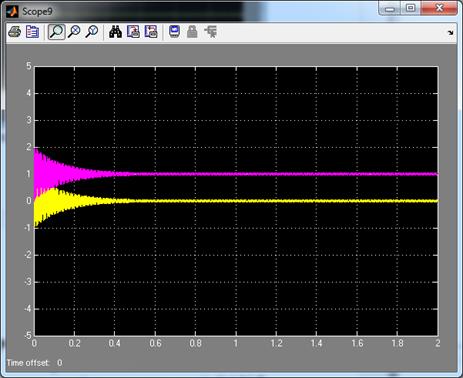Toggle the Floating scope button

[x=174, y=32]
